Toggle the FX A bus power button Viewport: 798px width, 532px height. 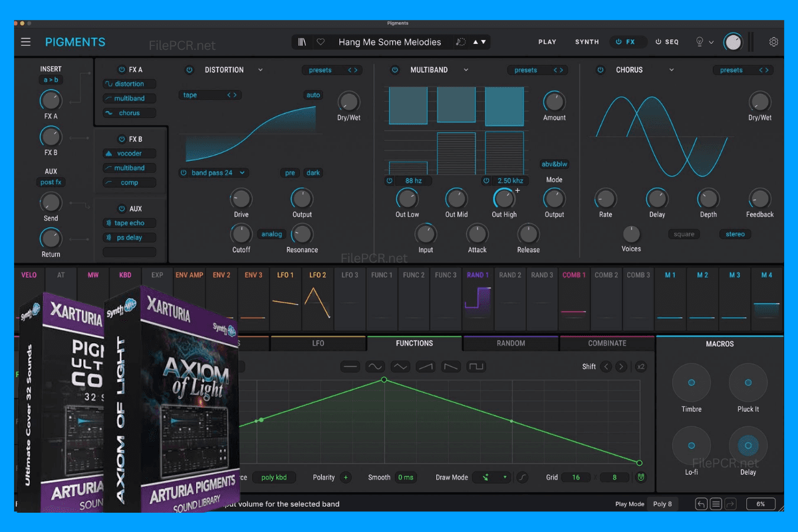(x=122, y=70)
